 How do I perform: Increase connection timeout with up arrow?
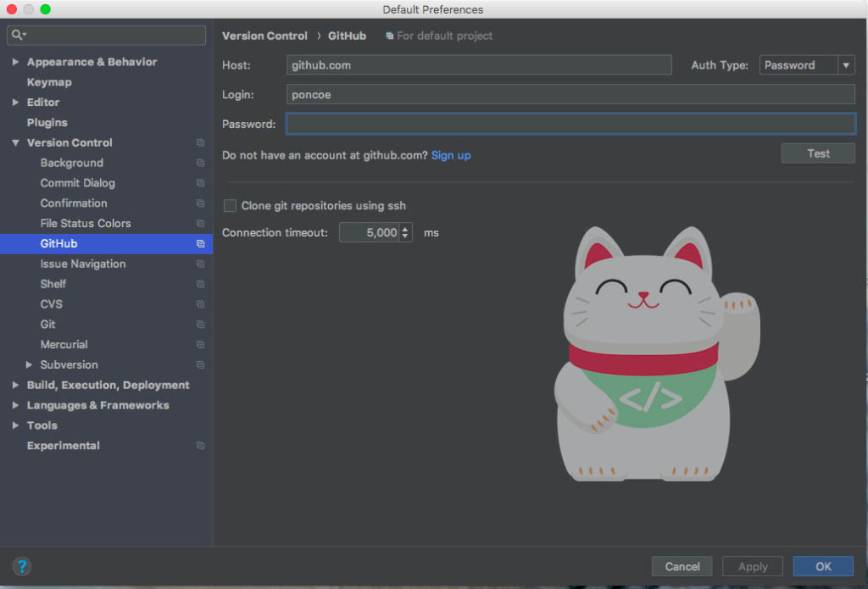pos(405,229)
